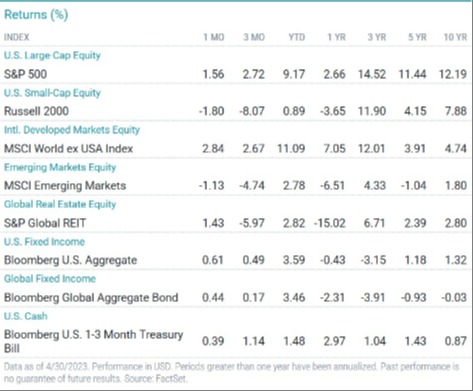The image size is (473, 391).
Task: Click the U.S. Large-Cap Equity category label
Action: pos(52,55)
